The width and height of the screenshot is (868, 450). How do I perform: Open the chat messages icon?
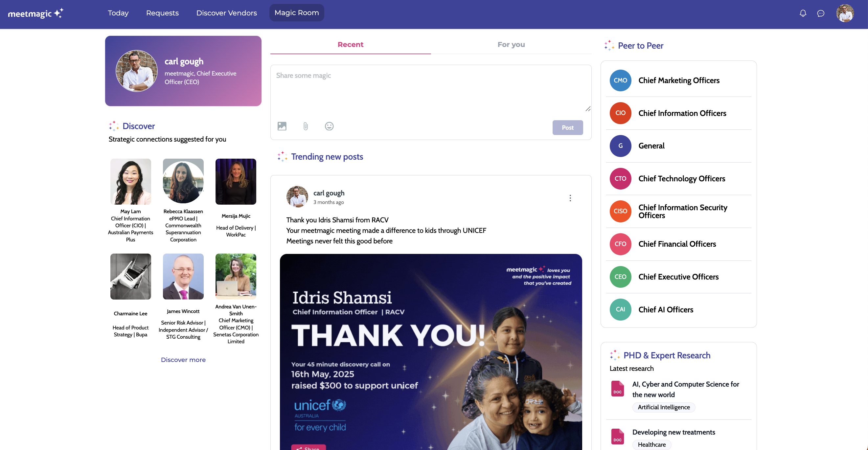click(x=821, y=13)
